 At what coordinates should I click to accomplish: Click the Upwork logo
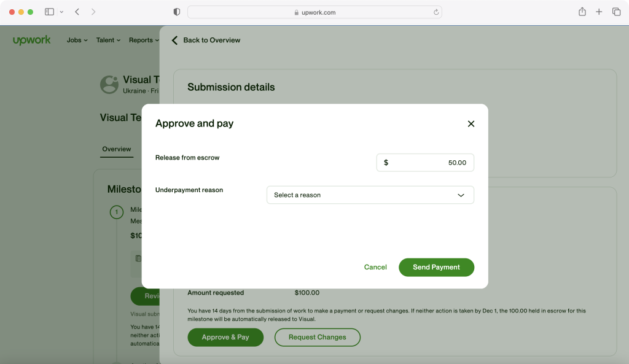(x=32, y=41)
